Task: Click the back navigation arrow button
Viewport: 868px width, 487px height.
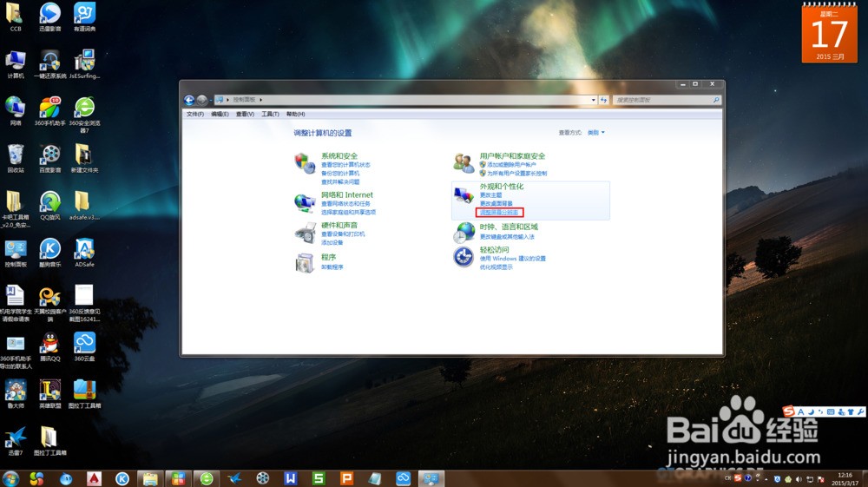Action: (x=190, y=100)
